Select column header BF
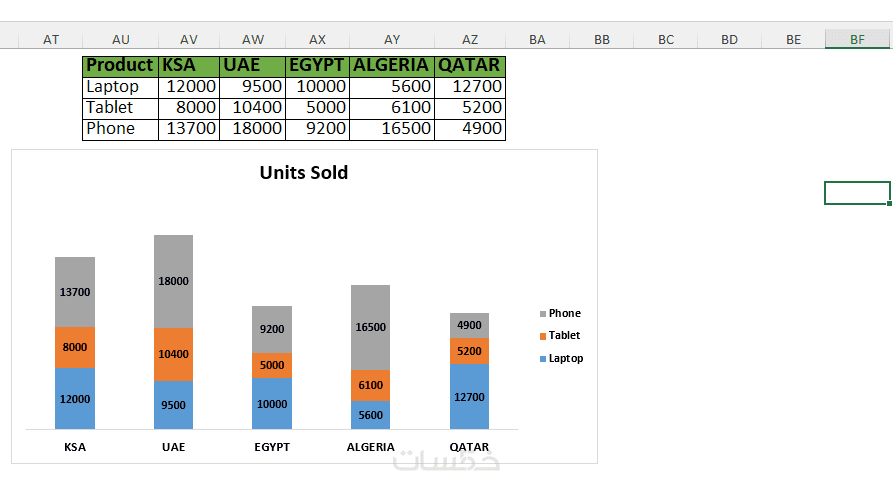Viewport: 893px width, 481px height. 857,39
